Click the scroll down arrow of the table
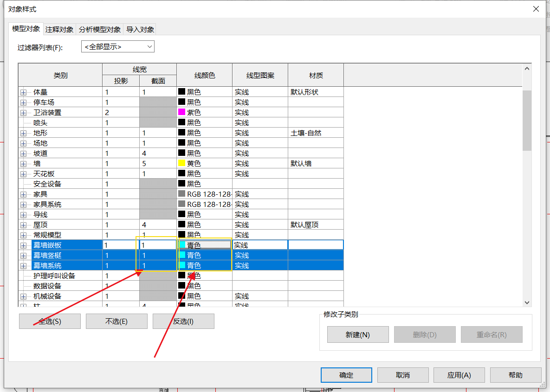Image resolution: width=550 pixels, height=392 pixels. (x=527, y=302)
